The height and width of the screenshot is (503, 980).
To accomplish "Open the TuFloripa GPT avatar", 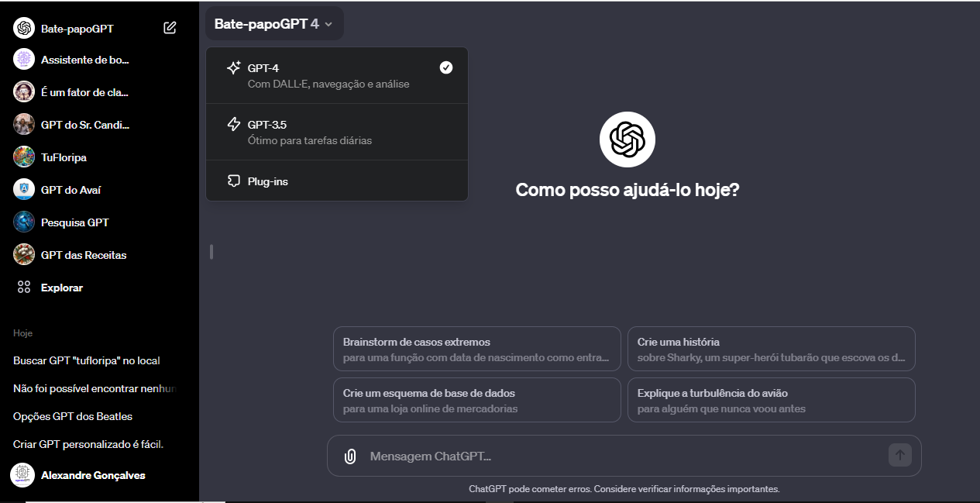I will coord(23,157).
